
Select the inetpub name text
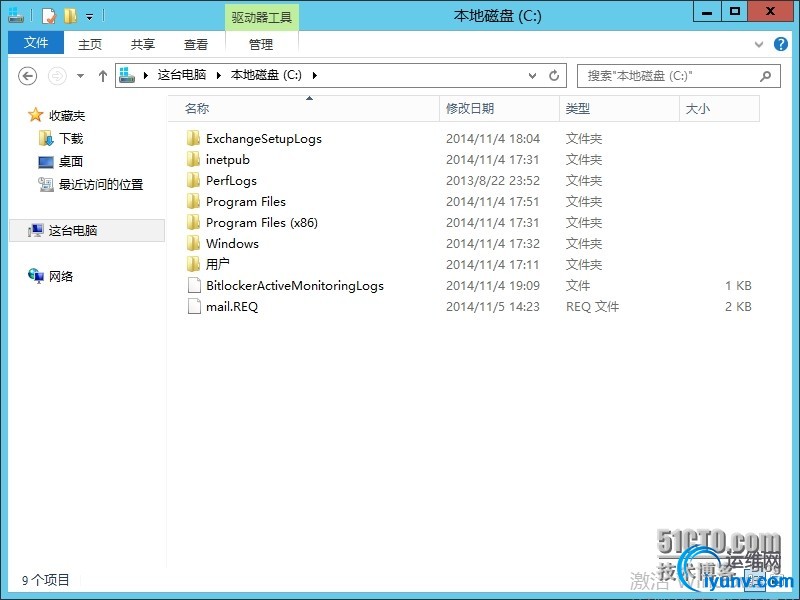pos(228,160)
